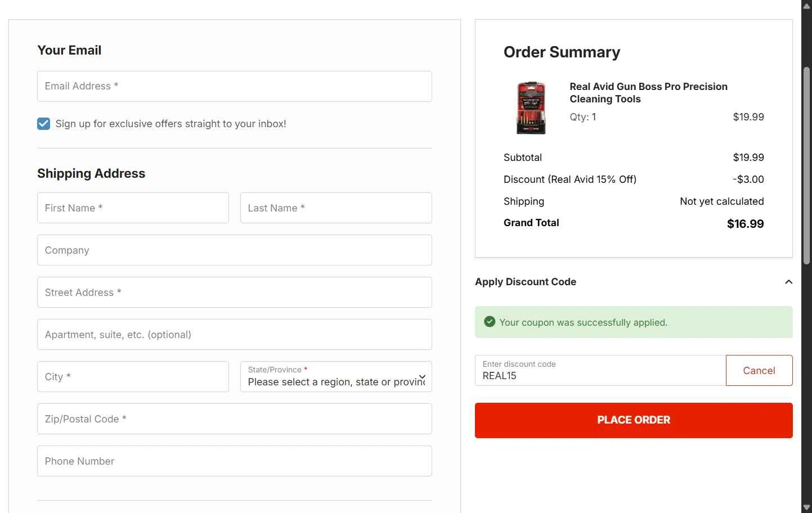
Task: Click into the Company field
Action: coord(234,250)
